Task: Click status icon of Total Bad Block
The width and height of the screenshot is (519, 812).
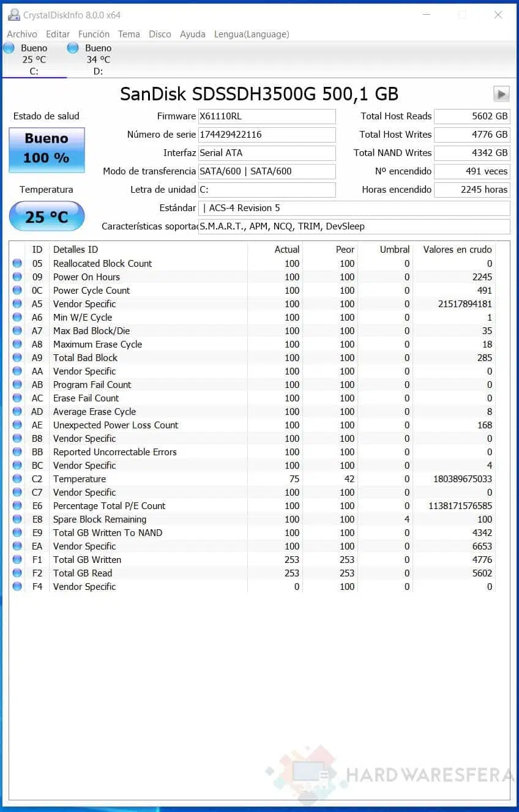Action: tap(17, 358)
